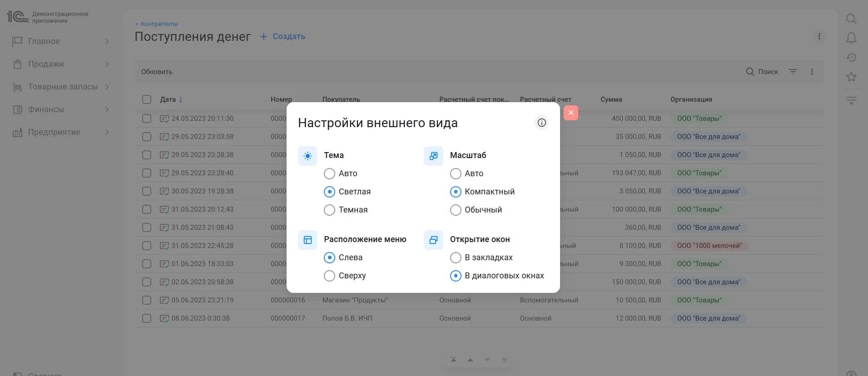This screenshot has height=376, width=868.
Task: Expand the Предприятие menu chevron
Action: click(x=107, y=132)
